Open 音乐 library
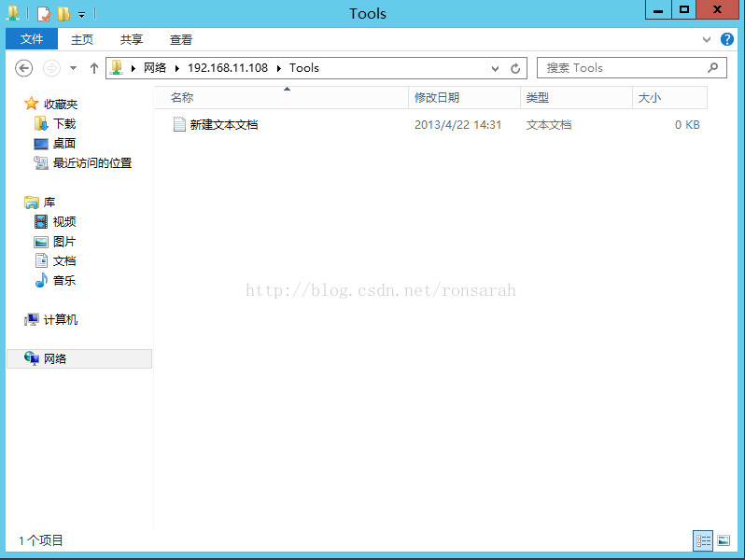 pyautogui.click(x=64, y=281)
